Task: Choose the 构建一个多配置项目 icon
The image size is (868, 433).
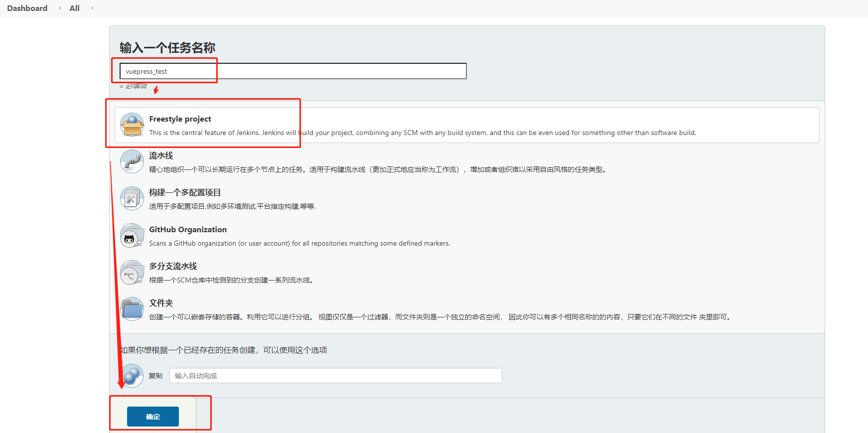Action: pos(132,199)
